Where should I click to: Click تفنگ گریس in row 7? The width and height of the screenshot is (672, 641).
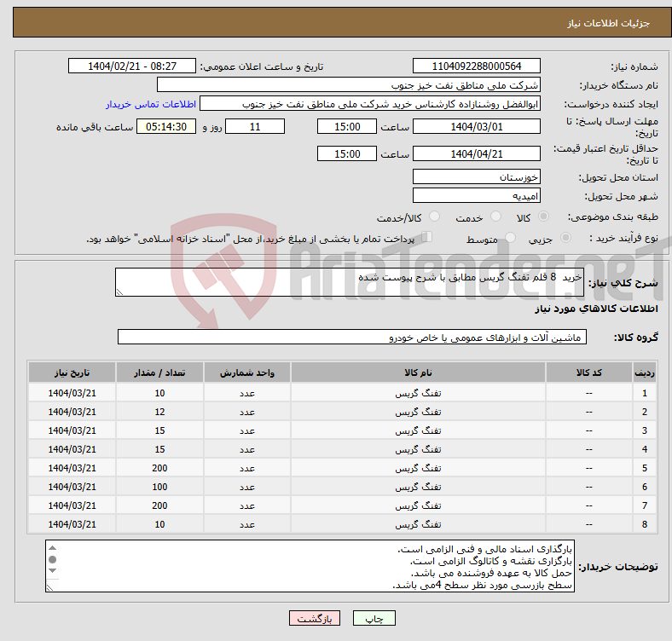click(x=418, y=505)
